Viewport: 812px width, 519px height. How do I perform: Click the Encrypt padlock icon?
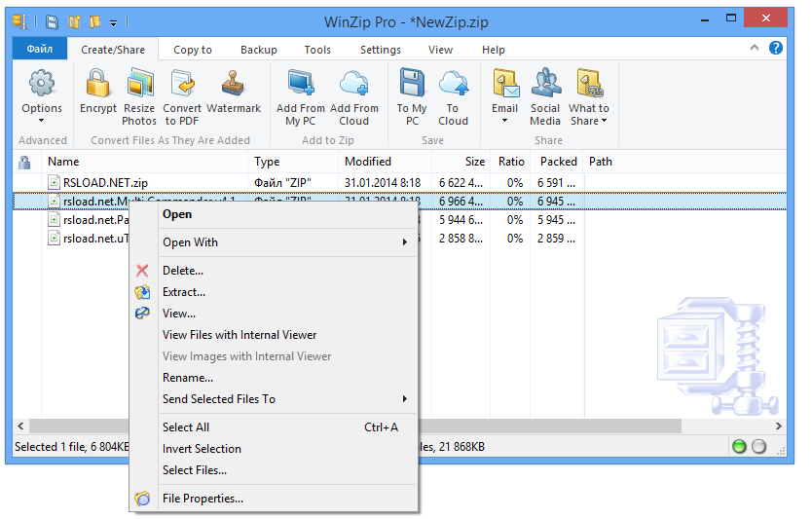98,84
